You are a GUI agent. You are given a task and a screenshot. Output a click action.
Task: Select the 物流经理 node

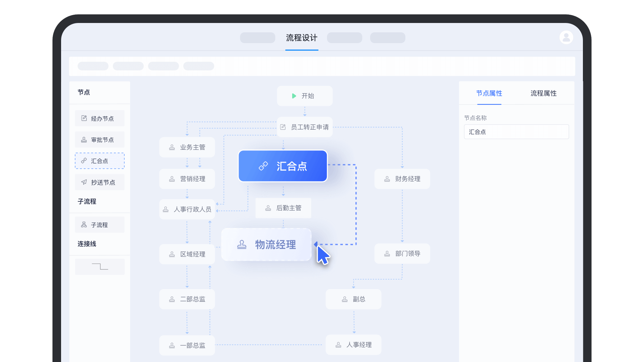[266, 245]
